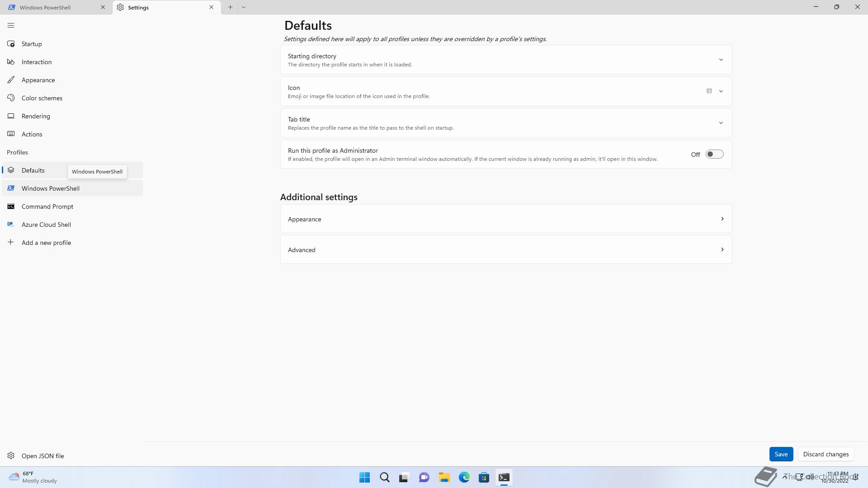868x488 pixels.
Task: Click the Save button
Action: 781,454
